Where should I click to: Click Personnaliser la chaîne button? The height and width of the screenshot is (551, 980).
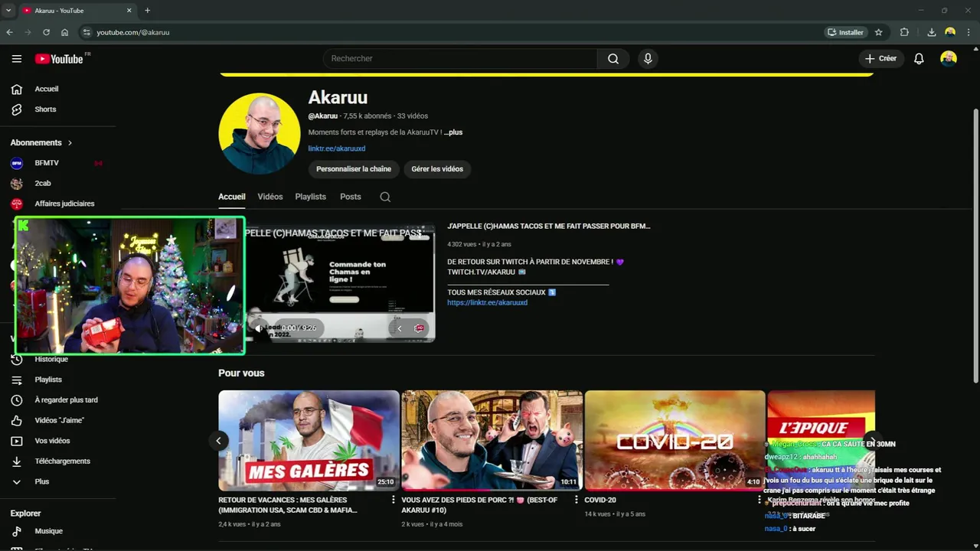point(354,169)
